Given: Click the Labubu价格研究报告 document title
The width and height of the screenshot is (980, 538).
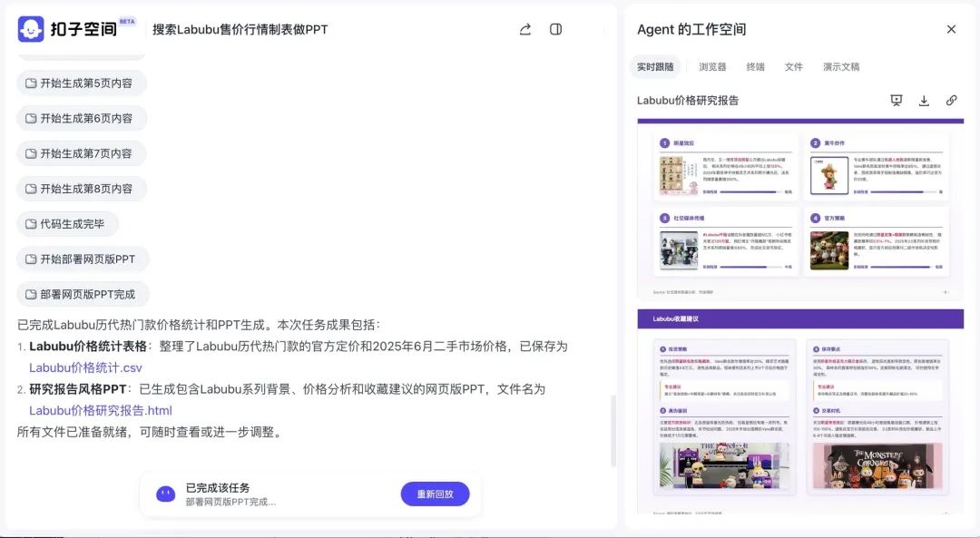Looking at the screenshot, I should click(688, 101).
